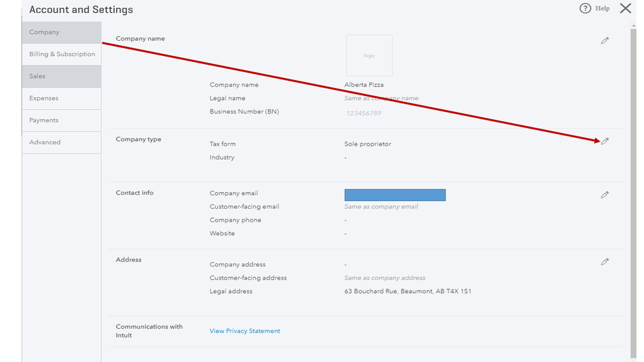Click the Help question mark icon
The image size is (644, 362).
pos(585,8)
